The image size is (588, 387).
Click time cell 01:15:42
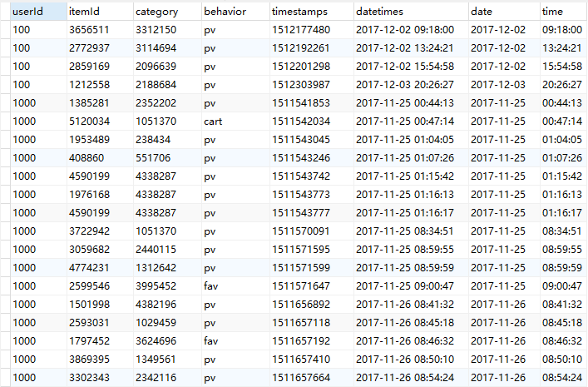(564, 176)
